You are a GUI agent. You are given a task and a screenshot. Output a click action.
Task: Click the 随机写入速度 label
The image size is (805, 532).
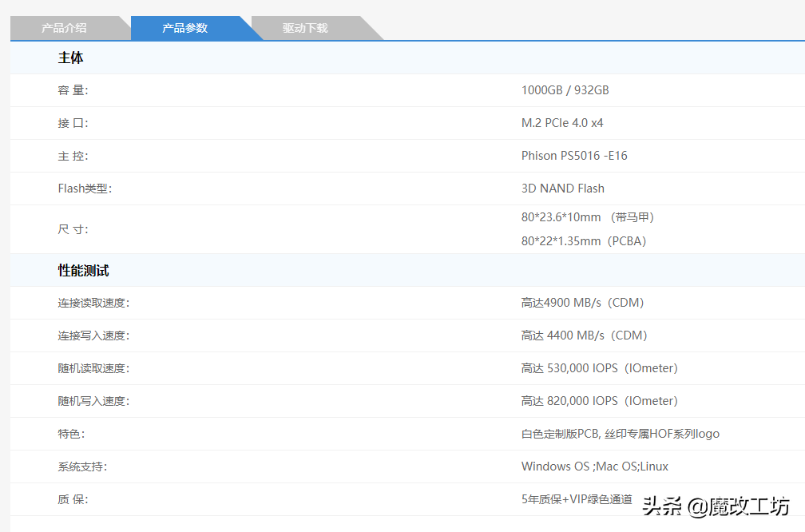pos(93,402)
